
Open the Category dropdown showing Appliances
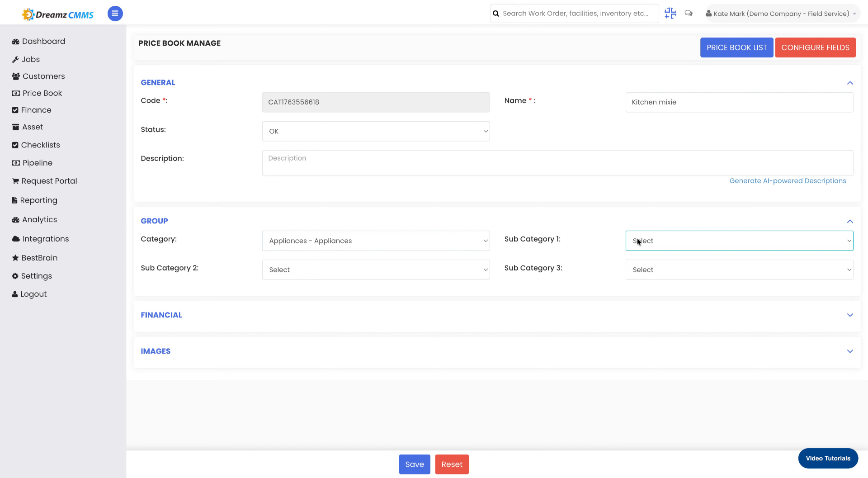(x=376, y=241)
